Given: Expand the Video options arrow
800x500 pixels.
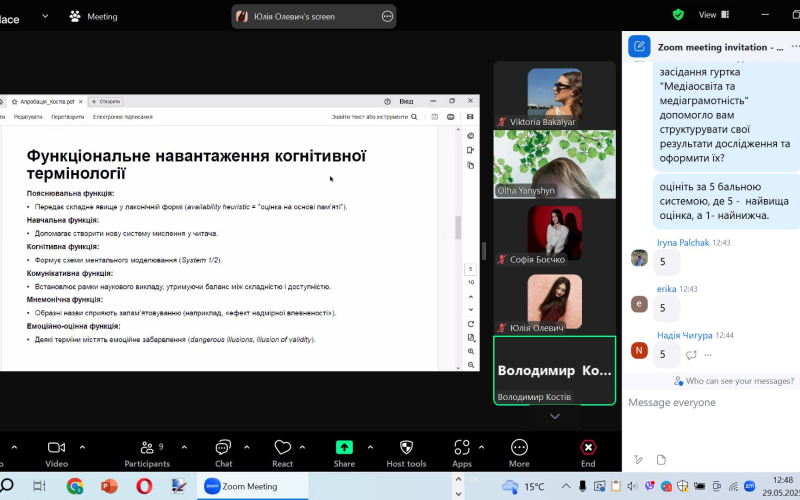Looking at the screenshot, I should [x=82, y=448].
